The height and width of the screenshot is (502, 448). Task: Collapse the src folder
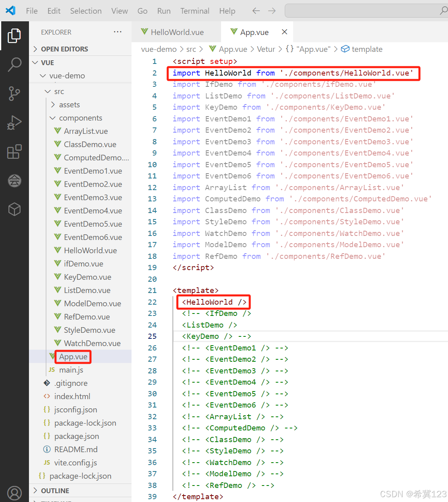coord(80,92)
